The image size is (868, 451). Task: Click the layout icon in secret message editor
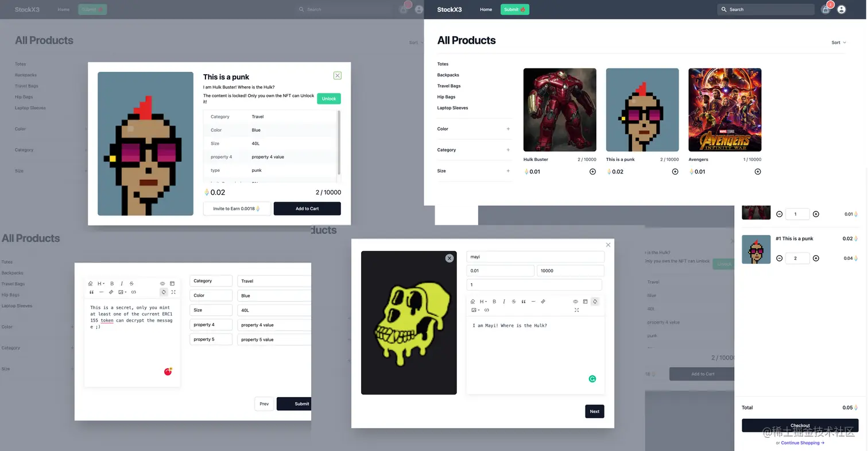[172, 284]
